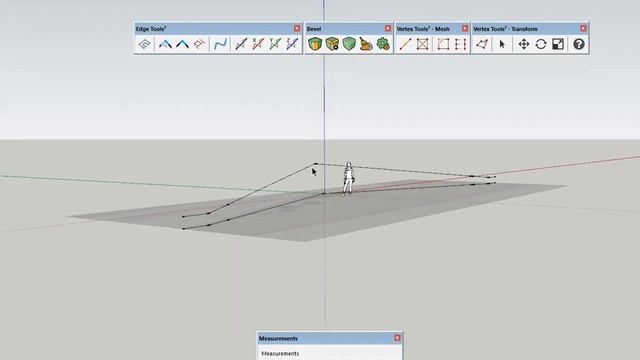Screen dimensions: 640x360
Task: Click the Bevel toolbar title
Action: [x=314, y=29]
